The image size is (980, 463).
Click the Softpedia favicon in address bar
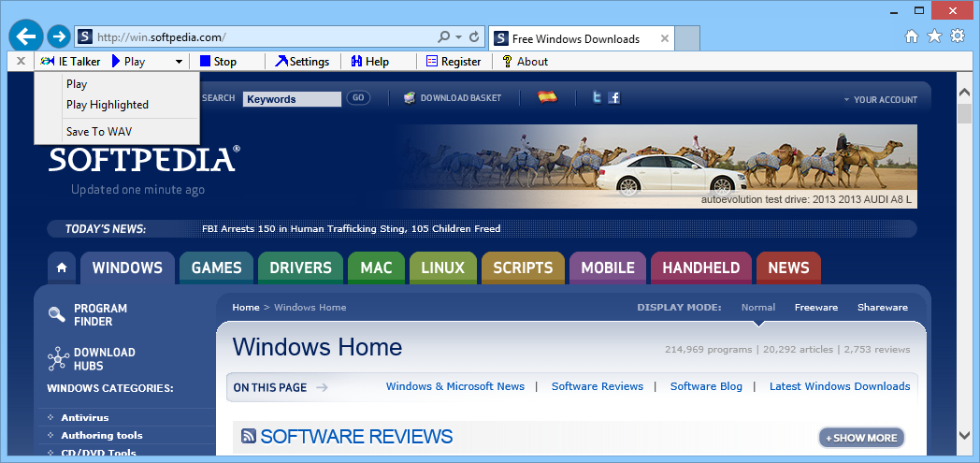tap(86, 36)
